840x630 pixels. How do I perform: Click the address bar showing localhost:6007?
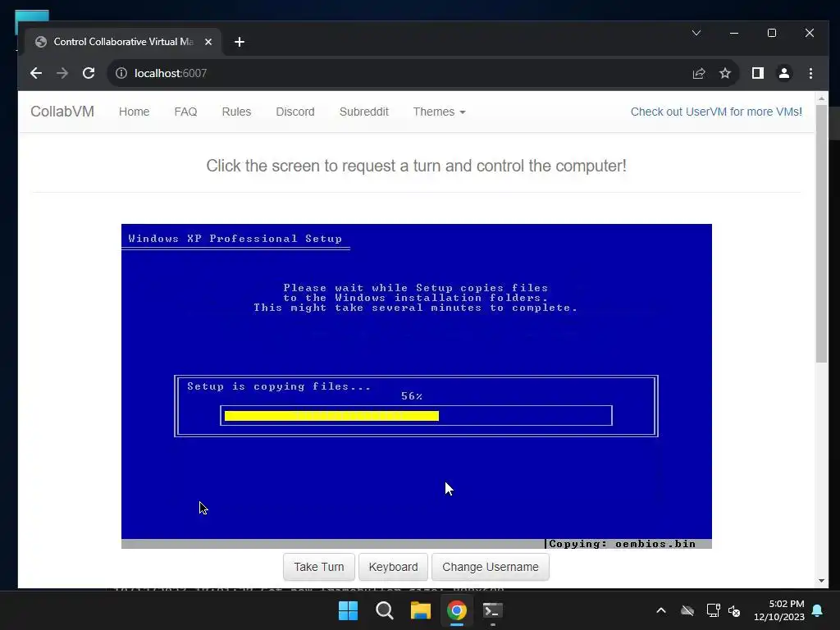click(396, 73)
